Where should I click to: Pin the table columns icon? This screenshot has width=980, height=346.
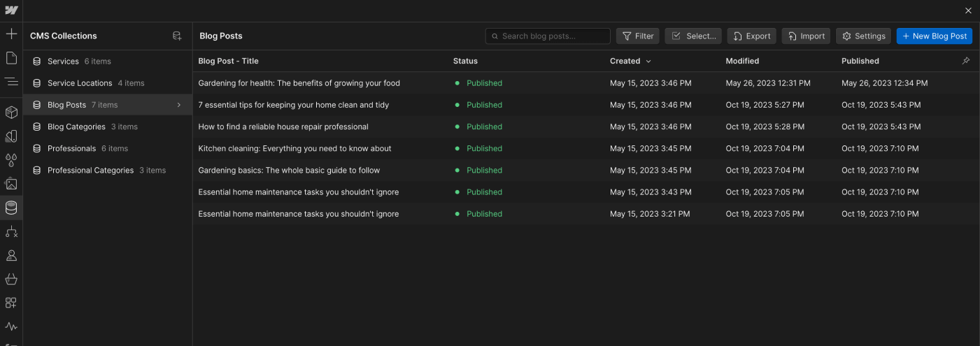pos(966,61)
